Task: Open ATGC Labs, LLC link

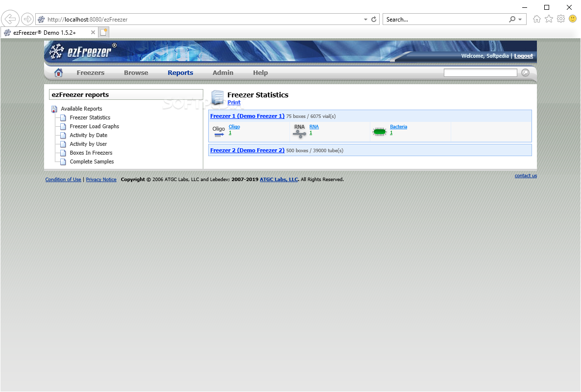Action: 279,180
